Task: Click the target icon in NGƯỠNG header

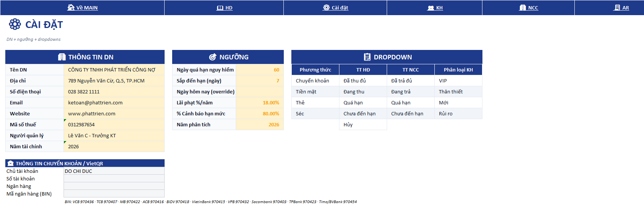Action: tap(213, 57)
